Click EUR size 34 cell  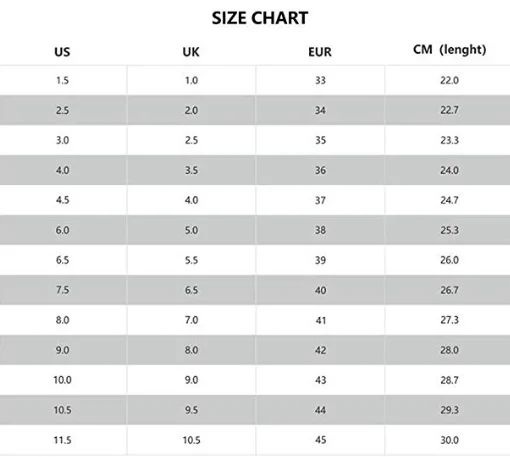[320, 110]
